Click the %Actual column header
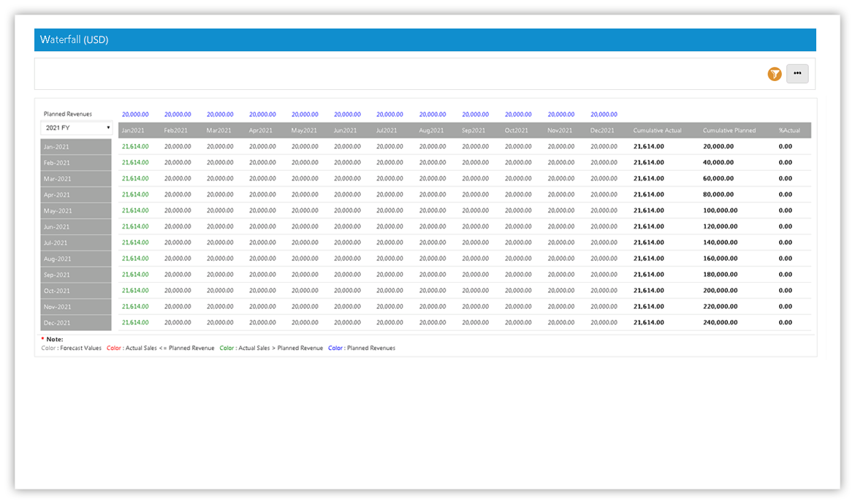 click(x=788, y=131)
